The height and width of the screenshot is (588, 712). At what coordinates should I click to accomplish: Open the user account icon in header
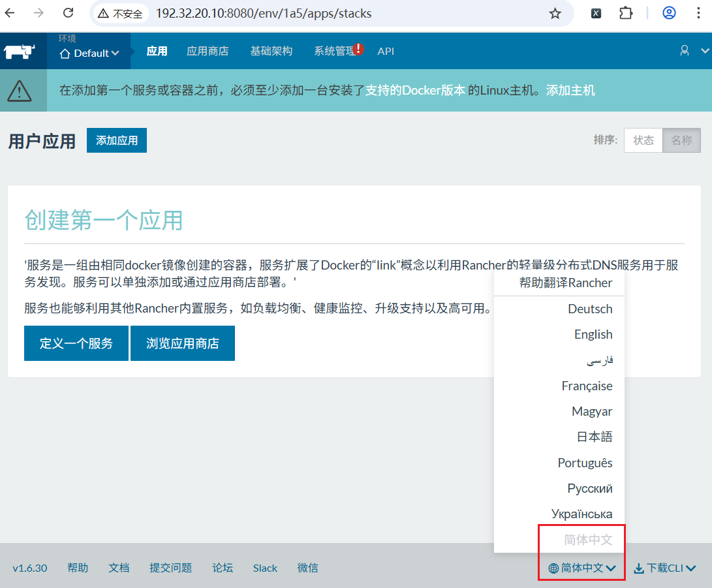coord(685,50)
